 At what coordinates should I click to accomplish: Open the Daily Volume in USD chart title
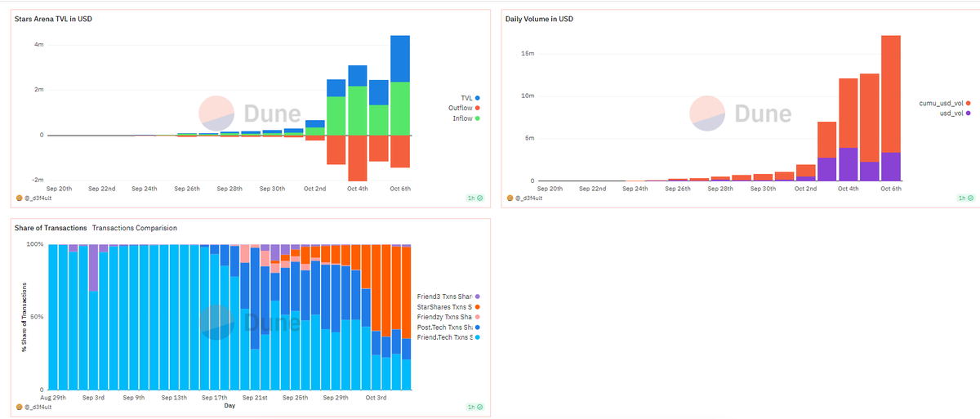[539, 19]
